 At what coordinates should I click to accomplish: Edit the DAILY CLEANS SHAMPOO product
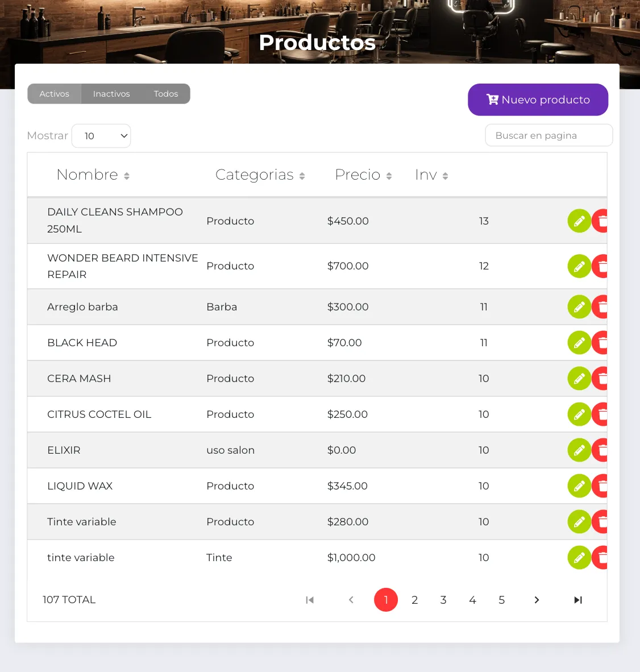579,221
